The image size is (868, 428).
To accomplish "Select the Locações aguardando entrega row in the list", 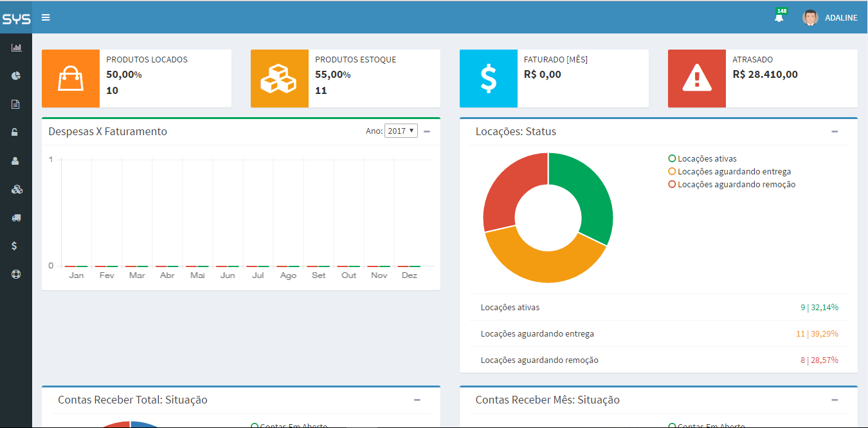I will pos(659,333).
